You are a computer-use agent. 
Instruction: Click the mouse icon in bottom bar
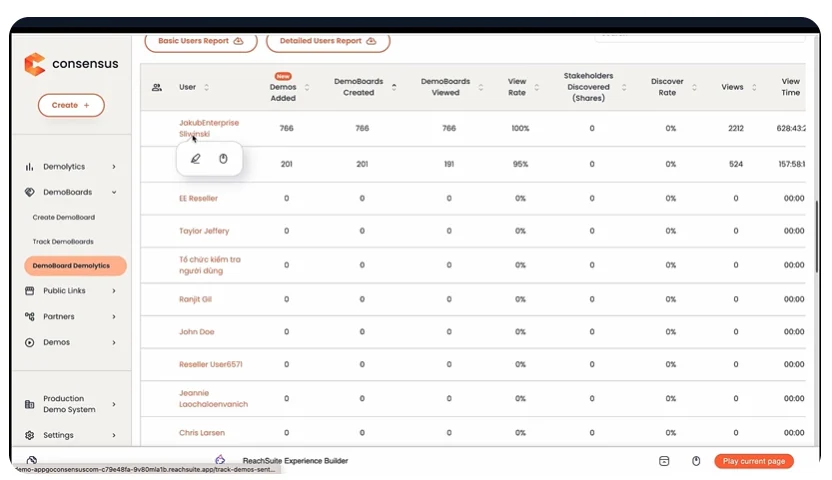coord(696,461)
